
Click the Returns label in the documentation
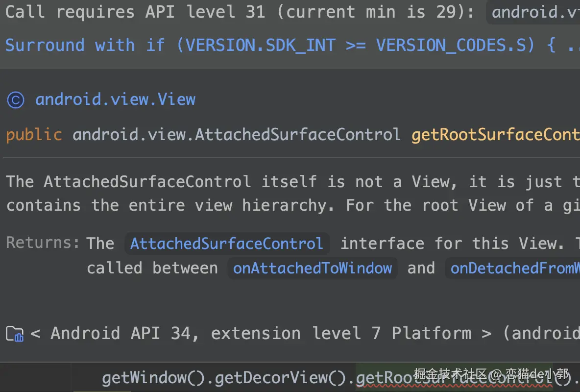(x=43, y=243)
